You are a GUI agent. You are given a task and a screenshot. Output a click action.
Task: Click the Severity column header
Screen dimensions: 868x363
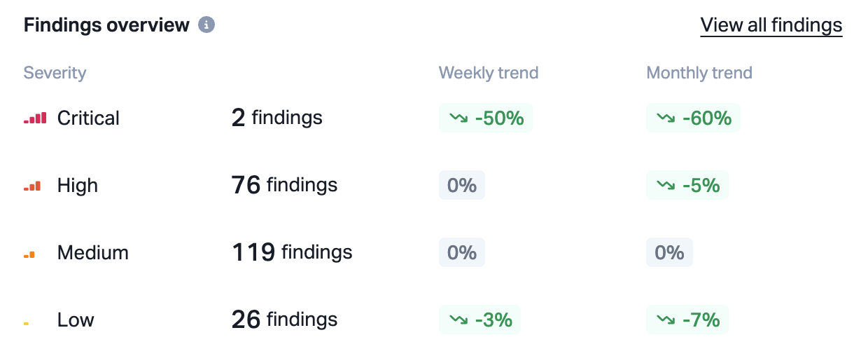coord(55,73)
